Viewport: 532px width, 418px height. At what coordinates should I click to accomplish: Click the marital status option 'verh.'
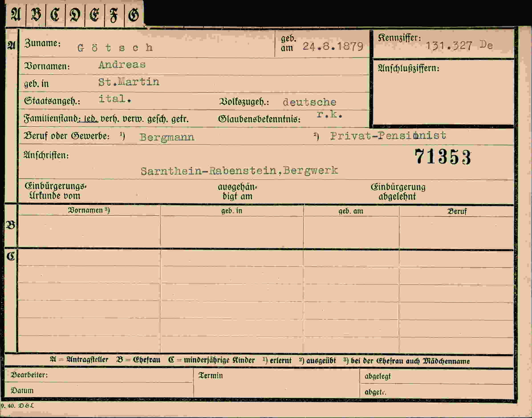[110, 119]
